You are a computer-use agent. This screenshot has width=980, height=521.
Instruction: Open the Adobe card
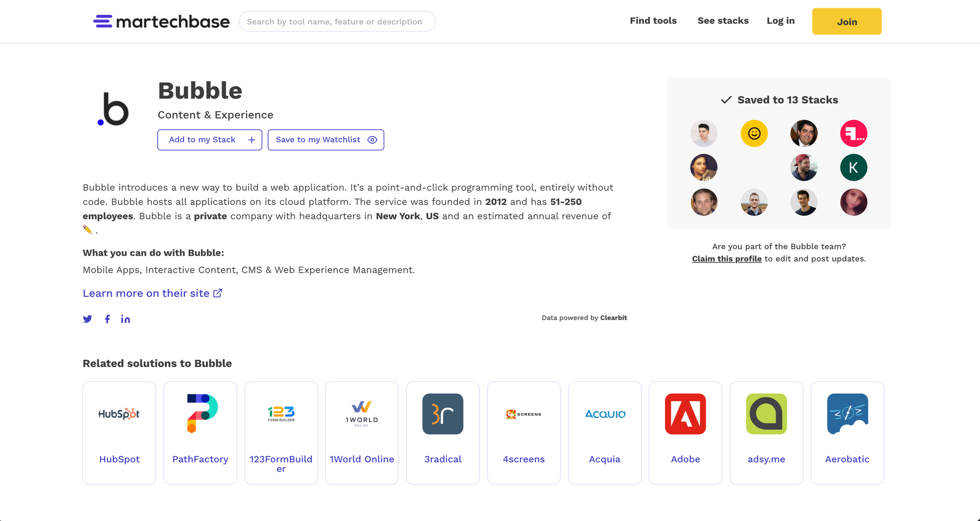tap(686, 433)
